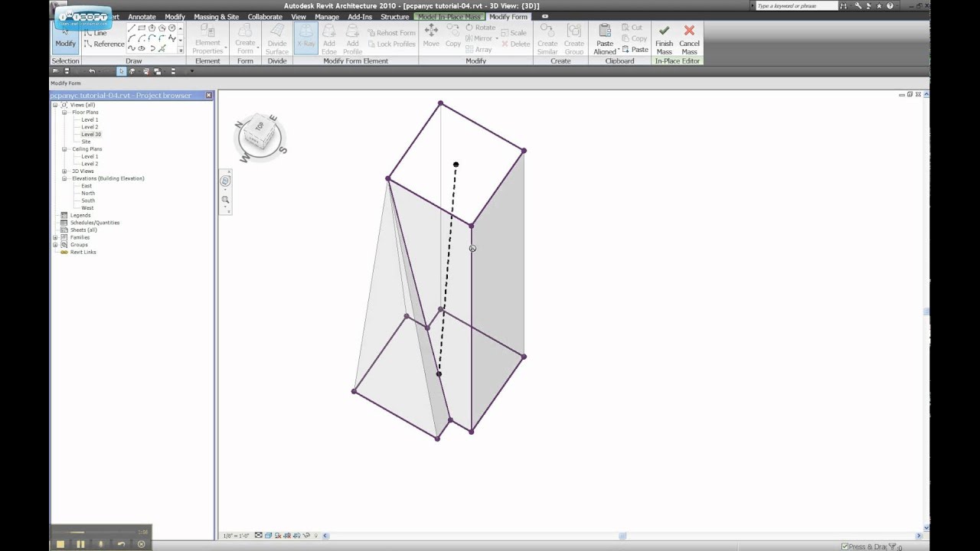
Task: Expand the Families node
Action: pyautogui.click(x=55, y=237)
